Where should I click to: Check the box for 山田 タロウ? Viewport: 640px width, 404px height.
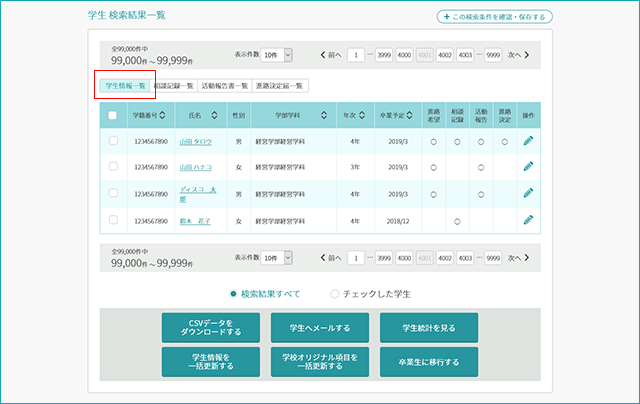(113, 140)
